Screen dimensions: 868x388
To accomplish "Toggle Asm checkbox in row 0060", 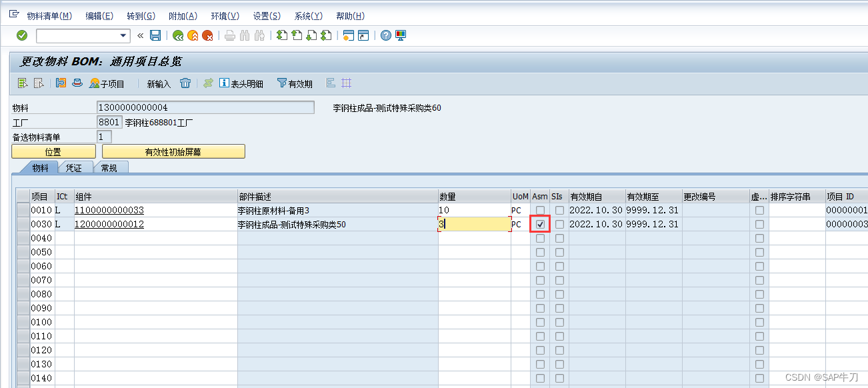I will [x=540, y=267].
